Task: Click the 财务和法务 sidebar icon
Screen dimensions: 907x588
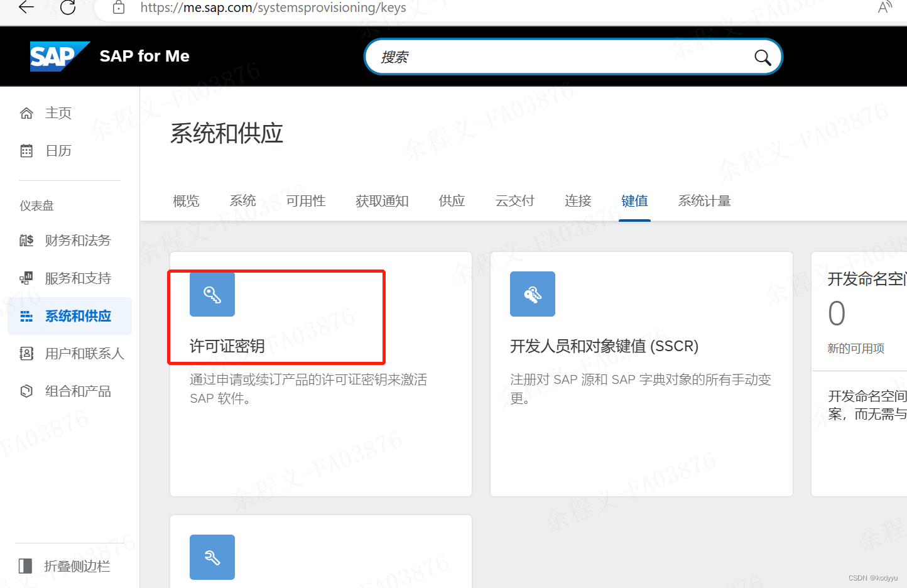Action: (26, 240)
